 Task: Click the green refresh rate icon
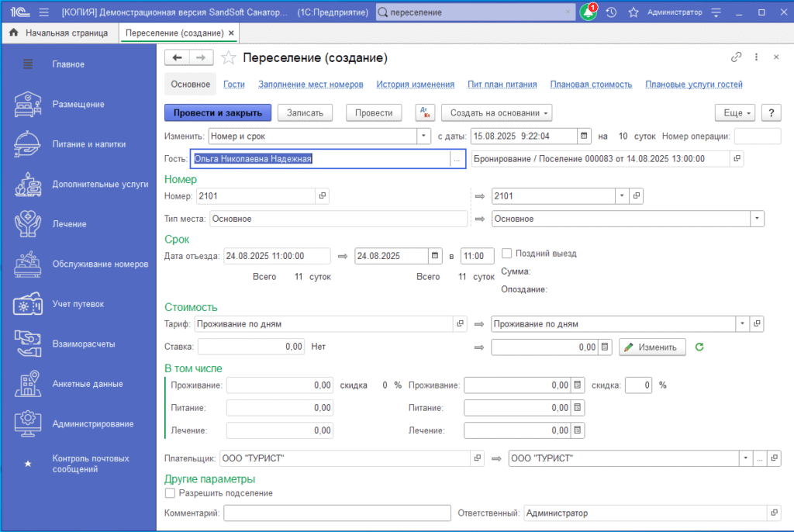[700, 347]
